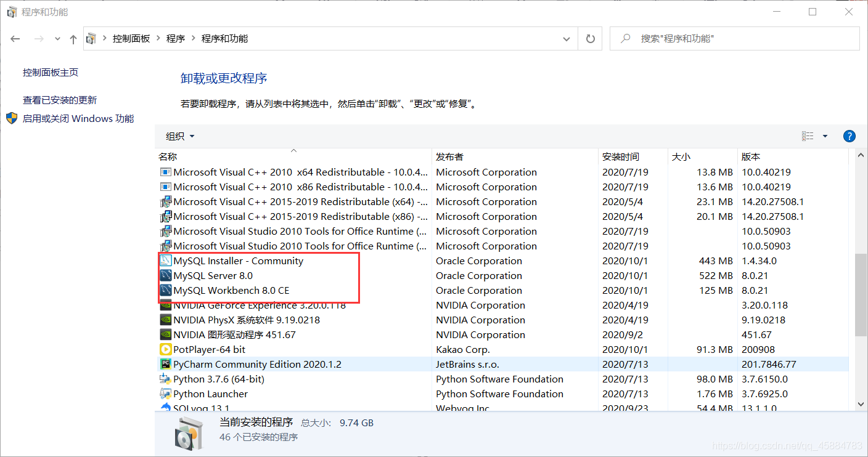Image resolution: width=868 pixels, height=457 pixels.
Task: Open the recent locations dropdown arrow
Action: [x=57, y=39]
